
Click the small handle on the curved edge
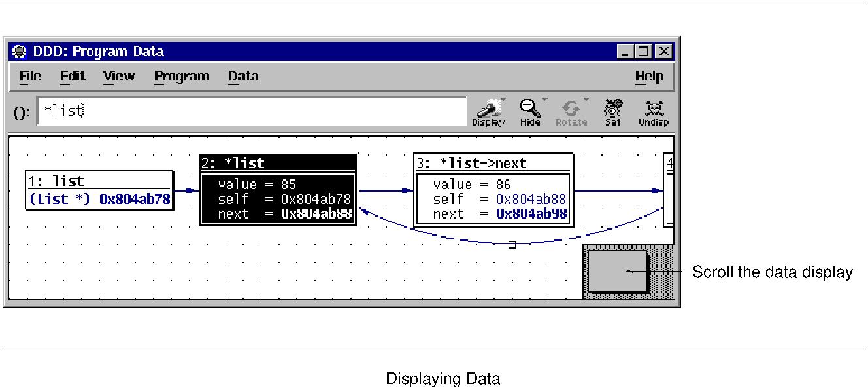click(512, 243)
